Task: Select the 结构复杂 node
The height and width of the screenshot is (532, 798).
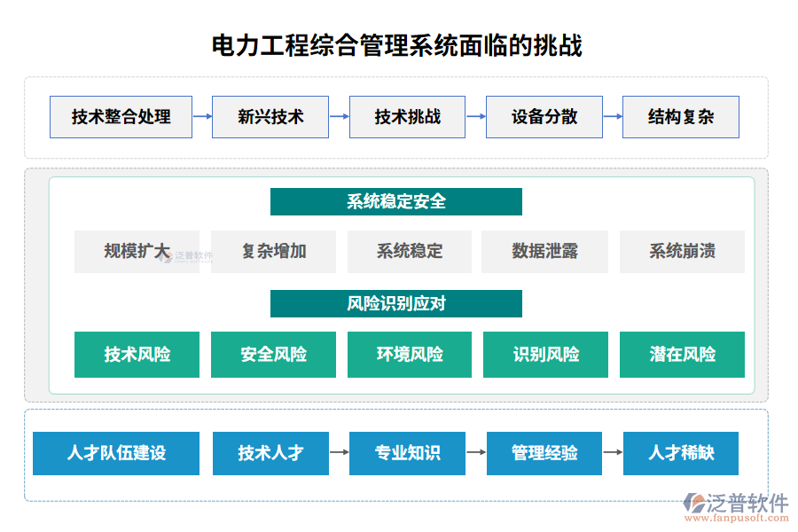Action: coord(680,116)
